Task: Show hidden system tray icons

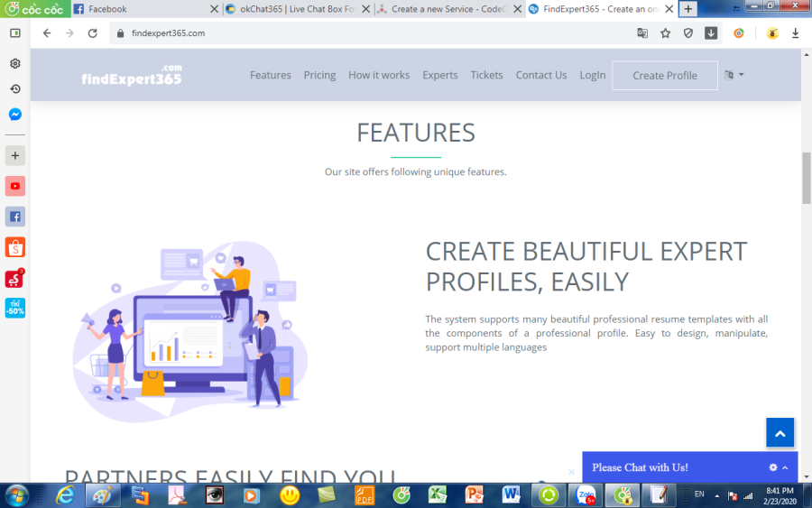Action: [x=716, y=496]
